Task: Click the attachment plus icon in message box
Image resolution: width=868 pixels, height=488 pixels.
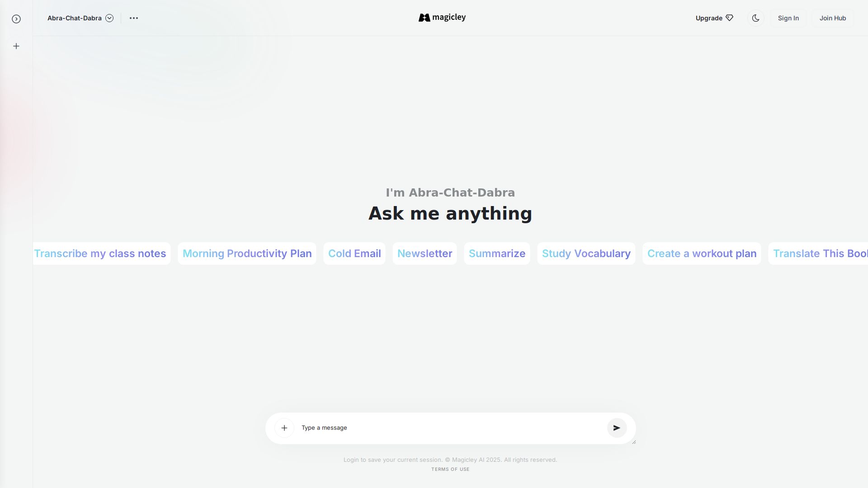Action: click(284, 428)
